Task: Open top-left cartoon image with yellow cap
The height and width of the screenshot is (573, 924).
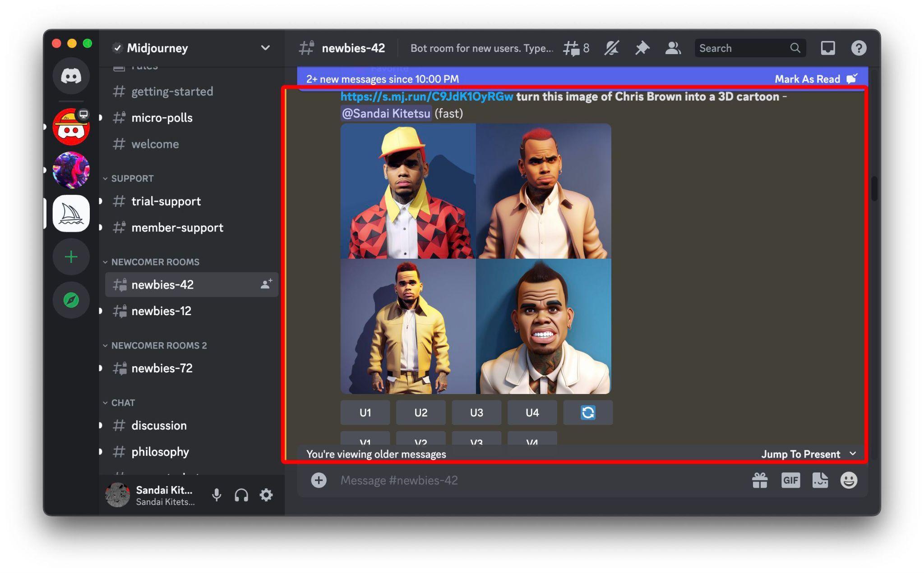Action: click(408, 191)
